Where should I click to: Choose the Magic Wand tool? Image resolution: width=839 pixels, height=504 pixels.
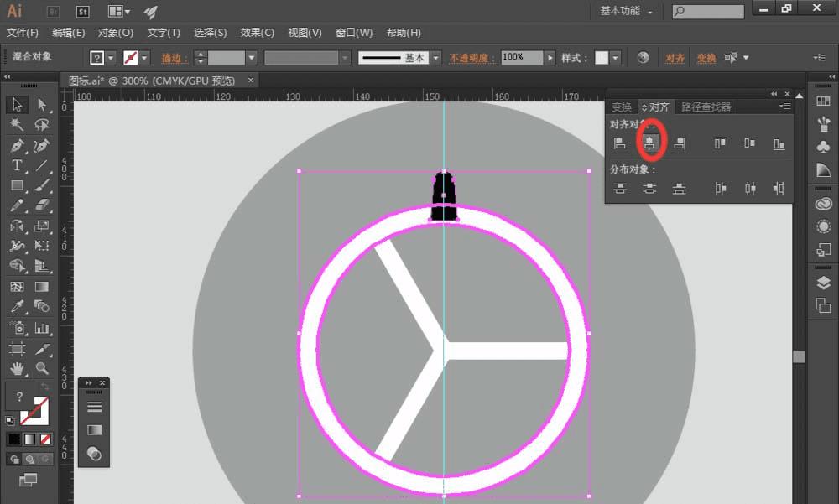(x=17, y=125)
